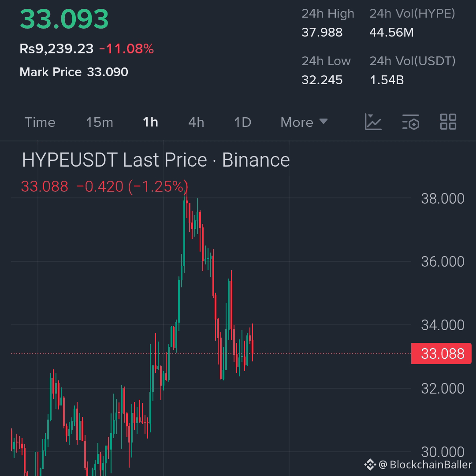The width and height of the screenshot is (476, 476).
Task: Click the 38.000 price axis label
Action: point(443,198)
